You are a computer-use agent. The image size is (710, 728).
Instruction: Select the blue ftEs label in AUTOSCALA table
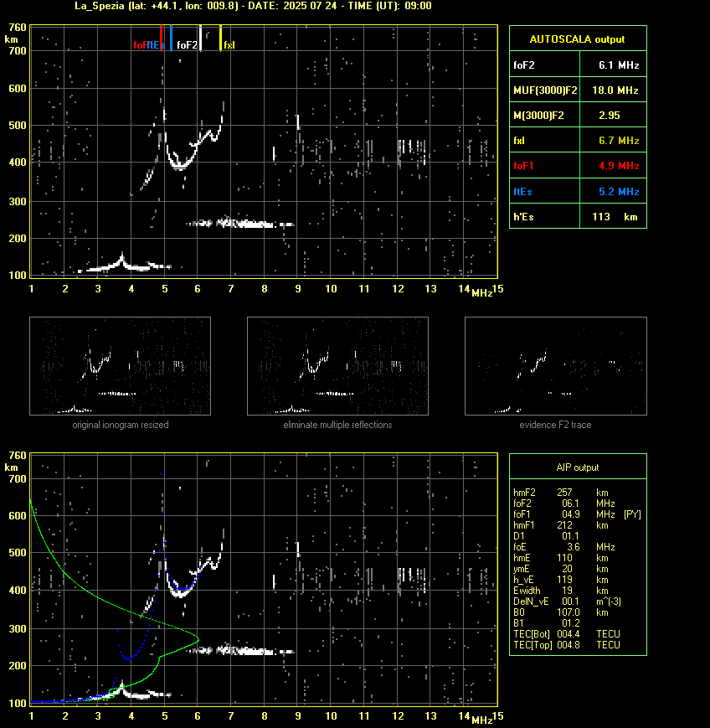pos(545,191)
